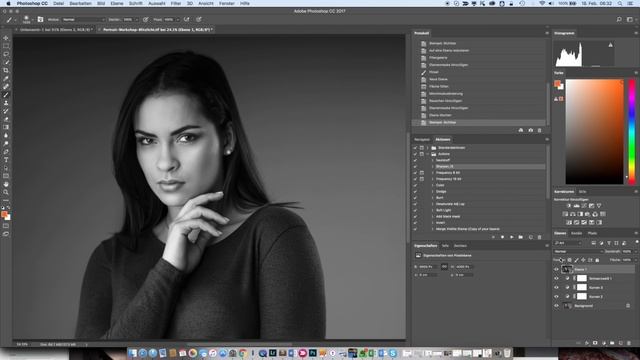The width and height of the screenshot is (640, 360).
Task: Select the Gradient tool
Action: tap(6, 127)
